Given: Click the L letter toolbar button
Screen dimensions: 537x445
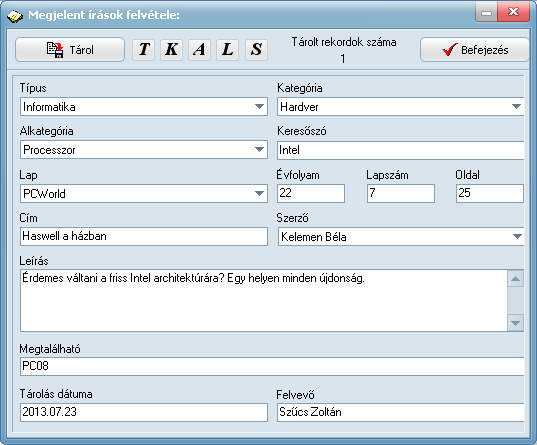Looking at the screenshot, I should [227, 49].
